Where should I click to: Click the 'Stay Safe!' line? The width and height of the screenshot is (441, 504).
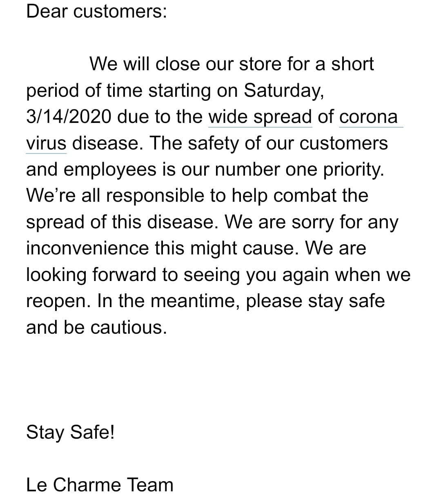coord(70,433)
